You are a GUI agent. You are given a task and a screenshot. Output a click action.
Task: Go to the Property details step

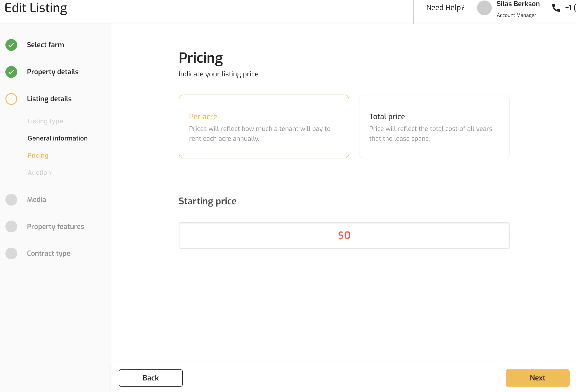point(53,72)
